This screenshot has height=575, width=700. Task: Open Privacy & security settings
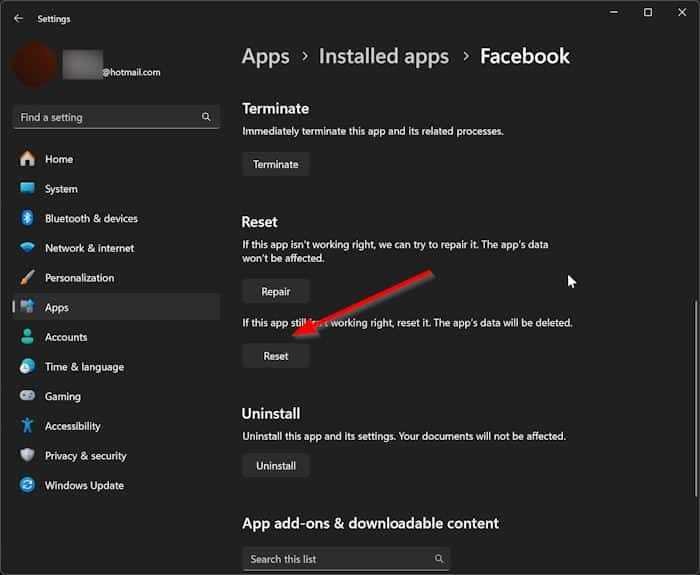tap(116, 456)
